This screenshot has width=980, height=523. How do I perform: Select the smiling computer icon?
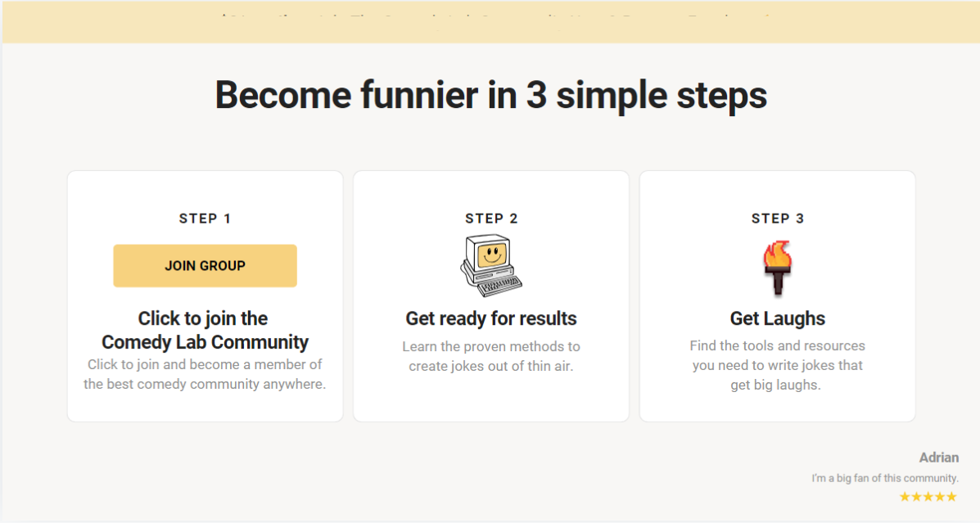tap(491, 265)
